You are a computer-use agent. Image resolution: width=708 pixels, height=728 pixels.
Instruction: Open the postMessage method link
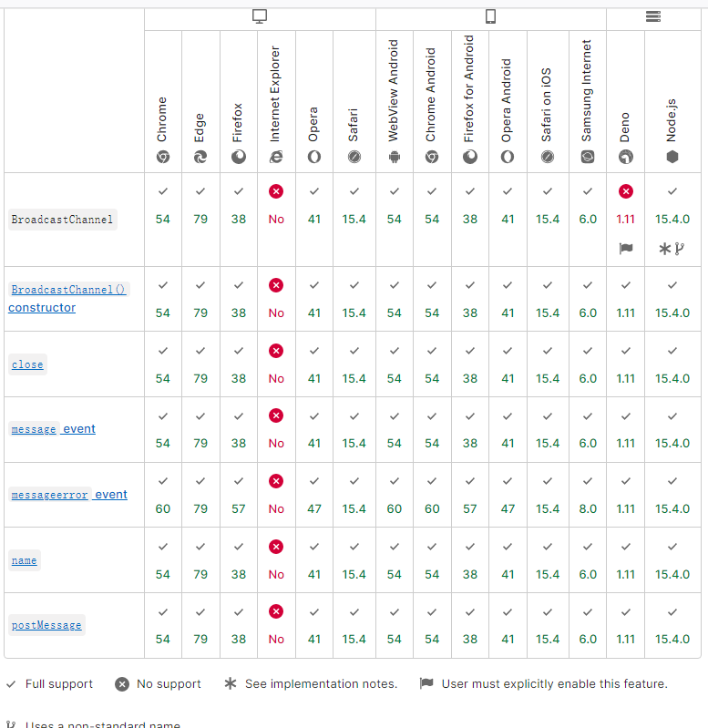point(46,625)
